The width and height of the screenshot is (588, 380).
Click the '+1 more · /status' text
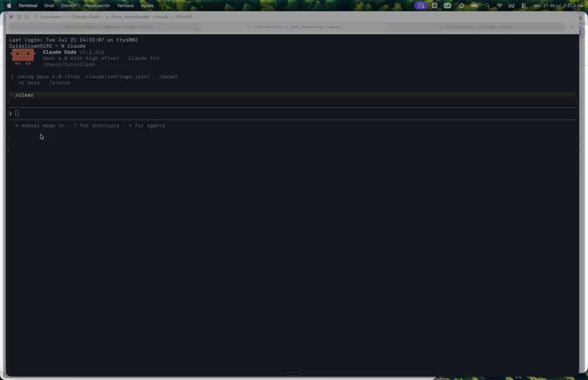coord(44,83)
